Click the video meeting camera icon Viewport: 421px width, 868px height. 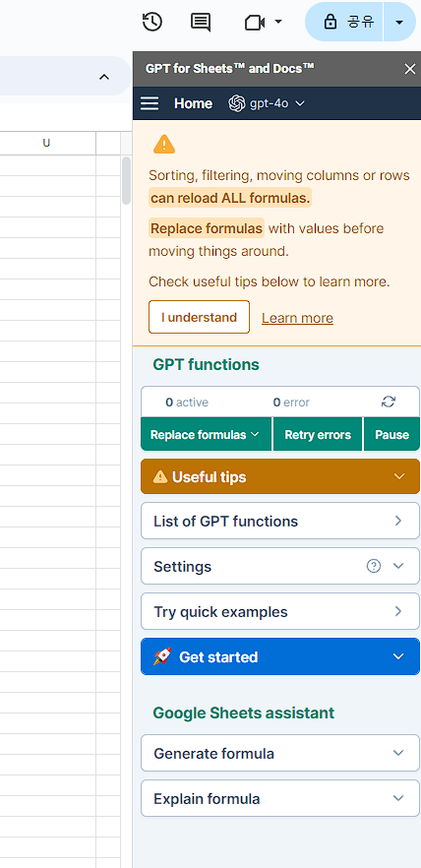[255, 22]
